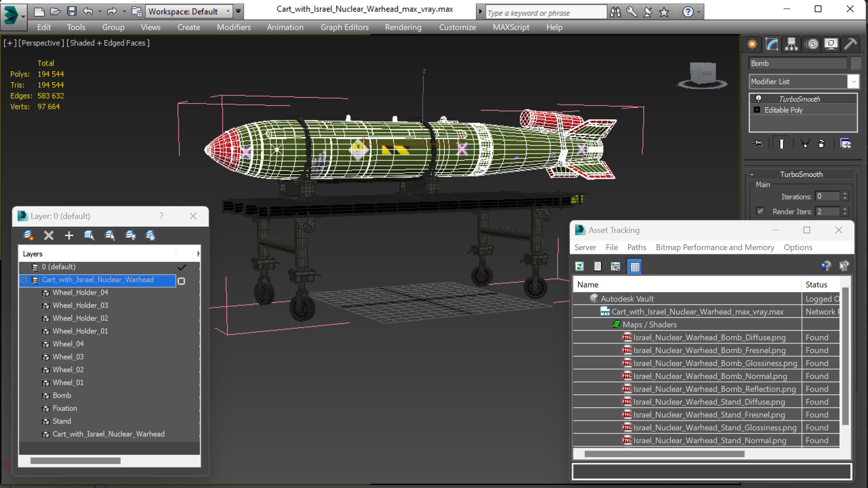Open the redo history dropdown arrow

pos(124,11)
